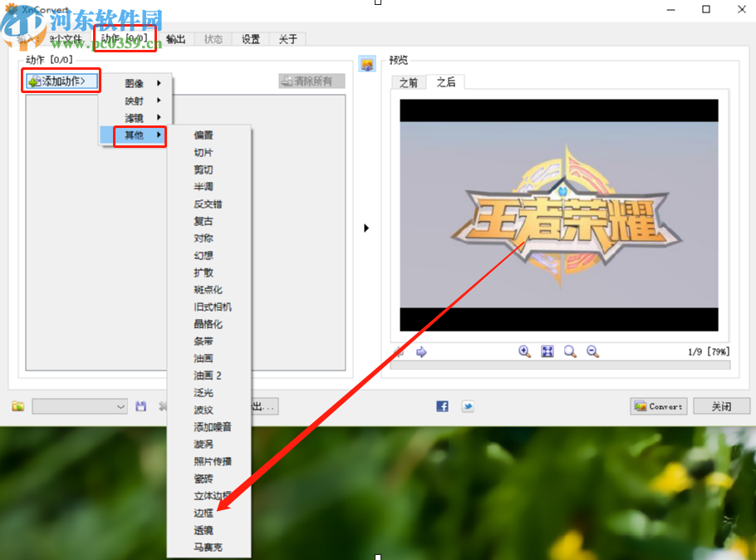756x560 pixels.
Task: Select the magnifier view icon in preview toolbar
Action: (x=569, y=351)
